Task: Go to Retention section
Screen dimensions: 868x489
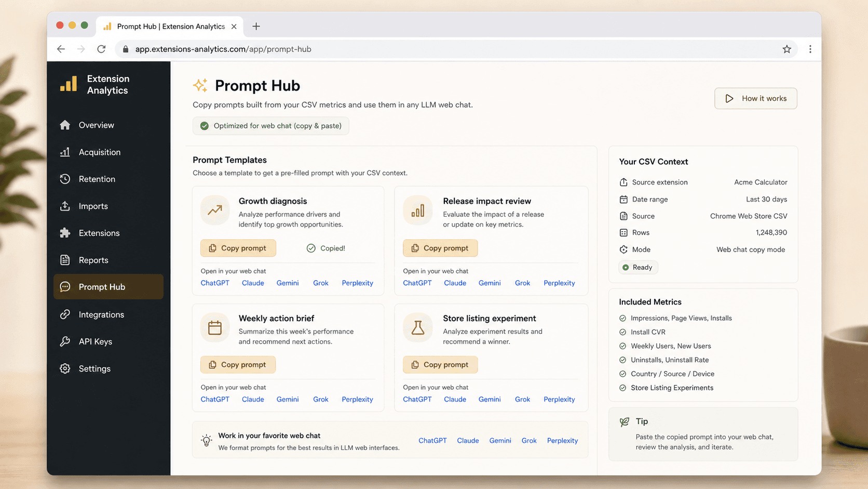Action: (x=108, y=179)
